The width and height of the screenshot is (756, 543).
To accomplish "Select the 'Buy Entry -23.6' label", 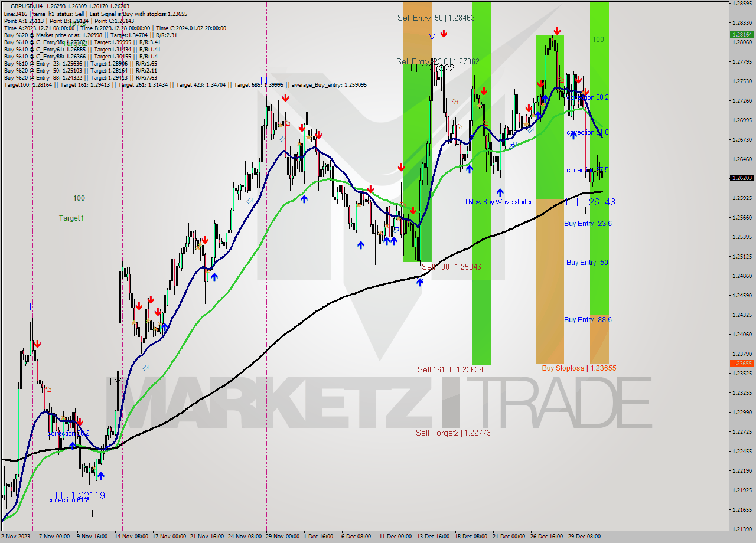I will [588, 224].
